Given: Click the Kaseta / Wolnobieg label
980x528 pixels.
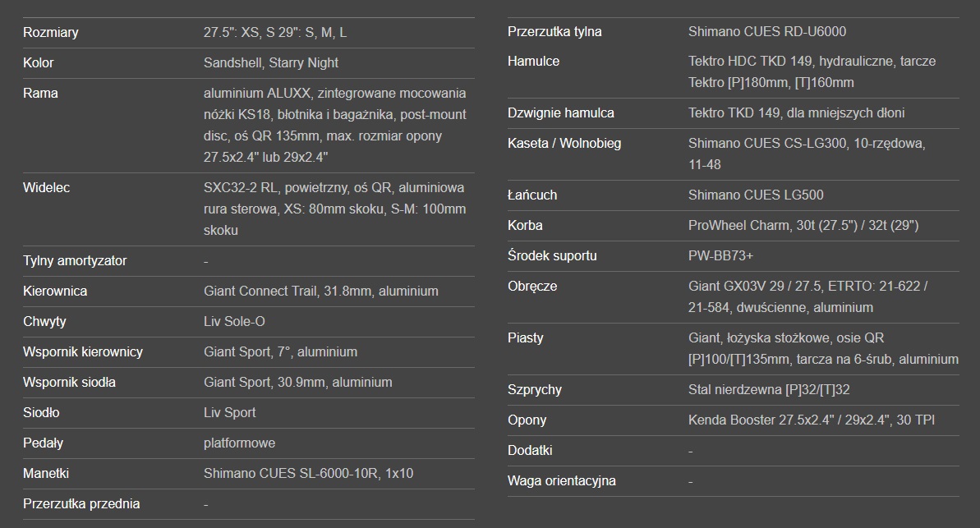Looking at the screenshot, I should (x=564, y=144).
